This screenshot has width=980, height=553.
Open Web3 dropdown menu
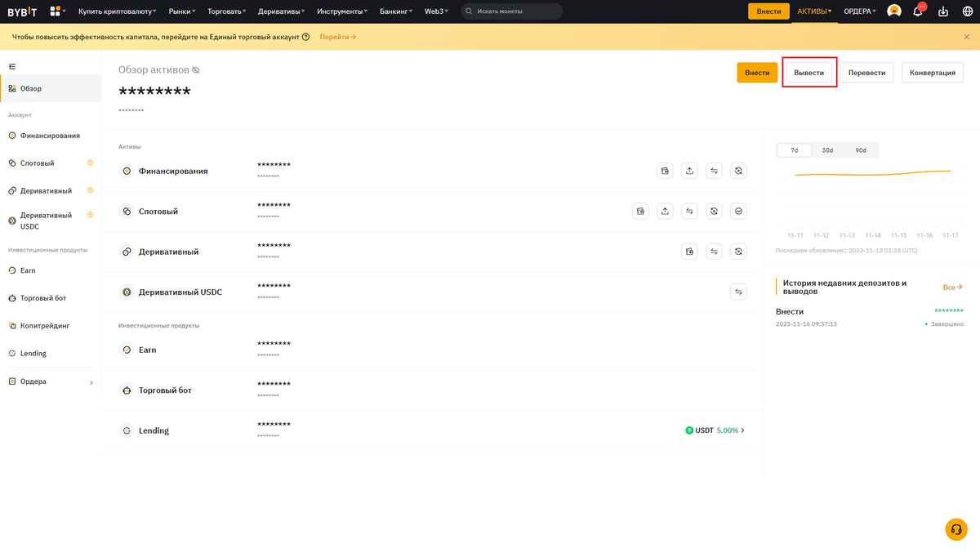tap(436, 11)
